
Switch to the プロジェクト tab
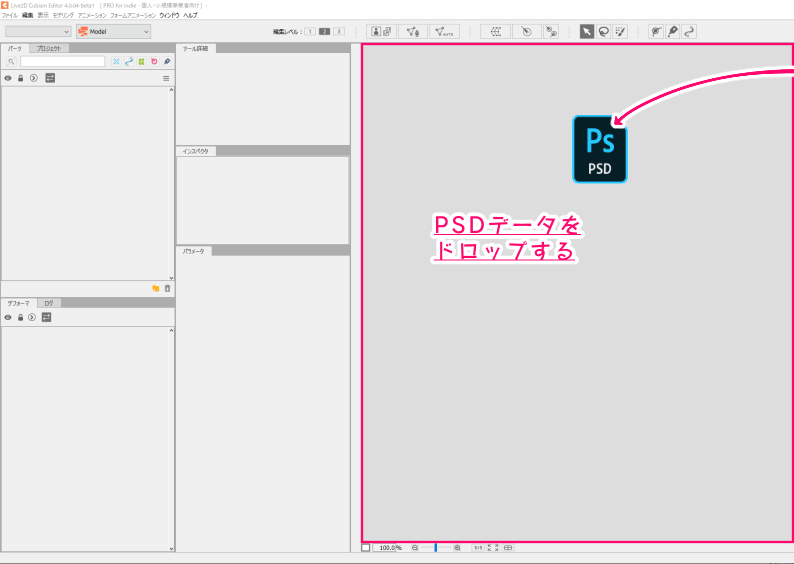pos(49,48)
